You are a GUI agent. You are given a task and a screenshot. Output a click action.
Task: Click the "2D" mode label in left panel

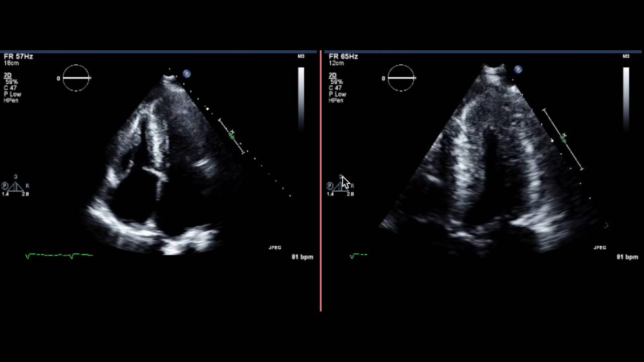click(9, 75)
